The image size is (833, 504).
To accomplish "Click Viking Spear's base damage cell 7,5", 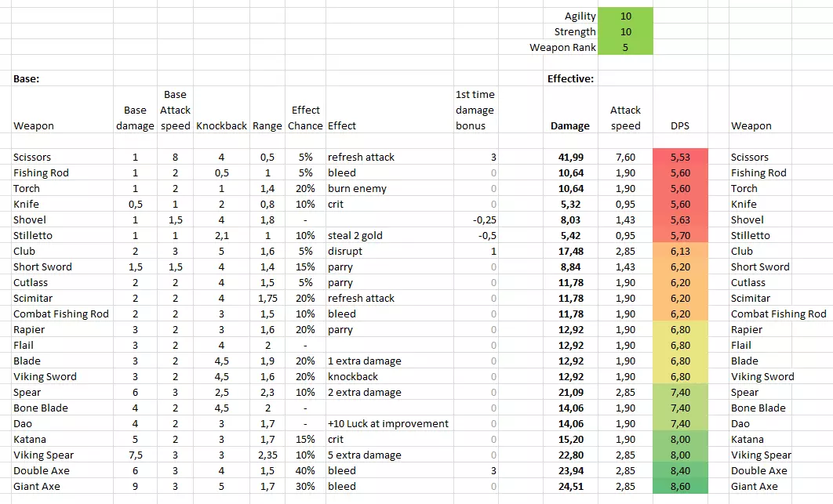I will pos(134,455).
